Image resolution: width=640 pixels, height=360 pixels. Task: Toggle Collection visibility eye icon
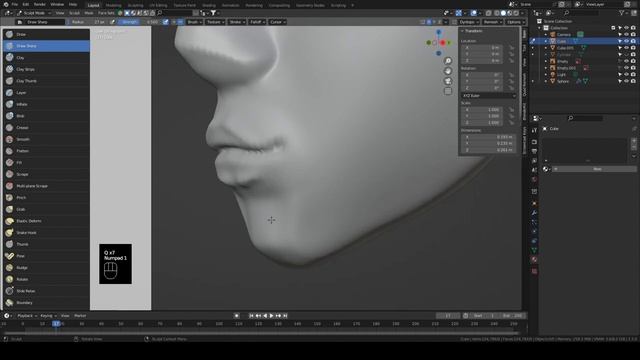626,28
